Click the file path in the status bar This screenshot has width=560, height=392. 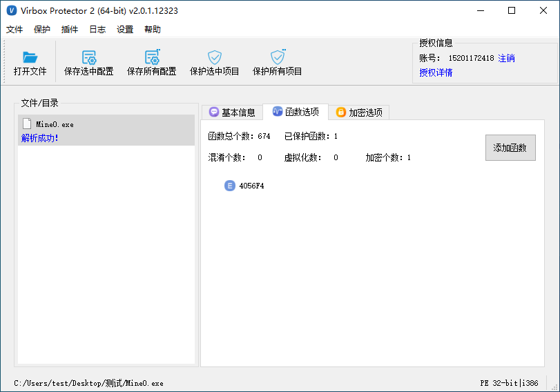pos(88,383)
